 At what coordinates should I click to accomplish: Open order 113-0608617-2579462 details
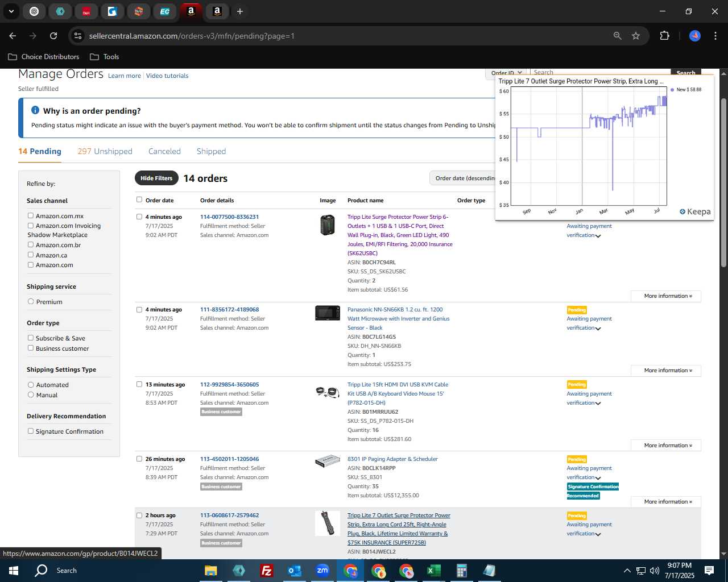[229, 516]
